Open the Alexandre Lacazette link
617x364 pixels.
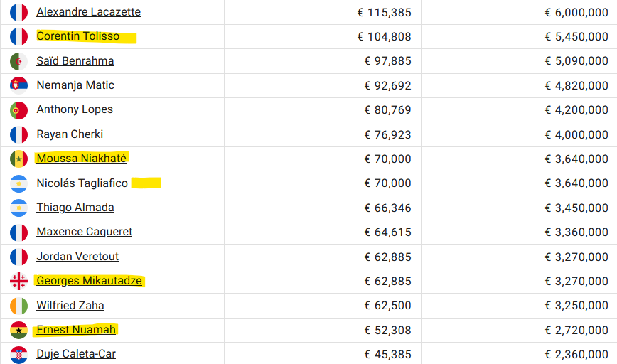click(89, 12)
